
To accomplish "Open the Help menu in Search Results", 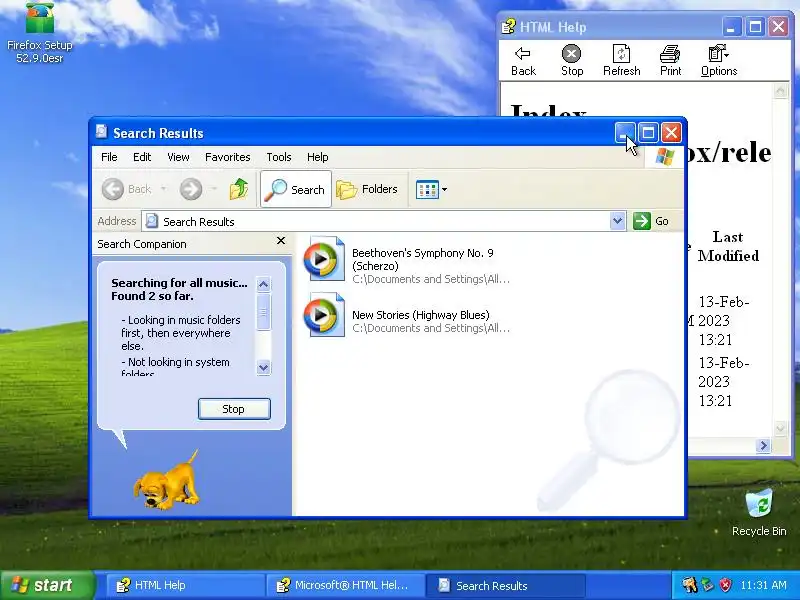I will [x=317, y=157].
